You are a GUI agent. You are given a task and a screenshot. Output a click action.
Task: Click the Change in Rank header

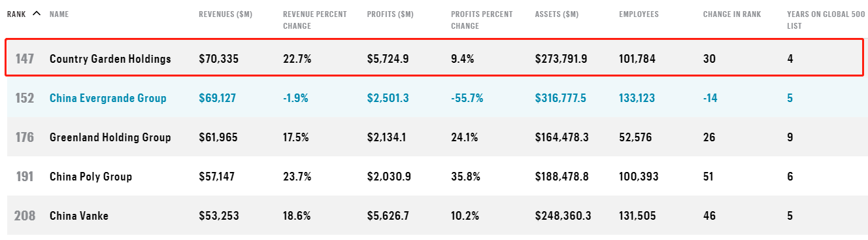point(732,14)
